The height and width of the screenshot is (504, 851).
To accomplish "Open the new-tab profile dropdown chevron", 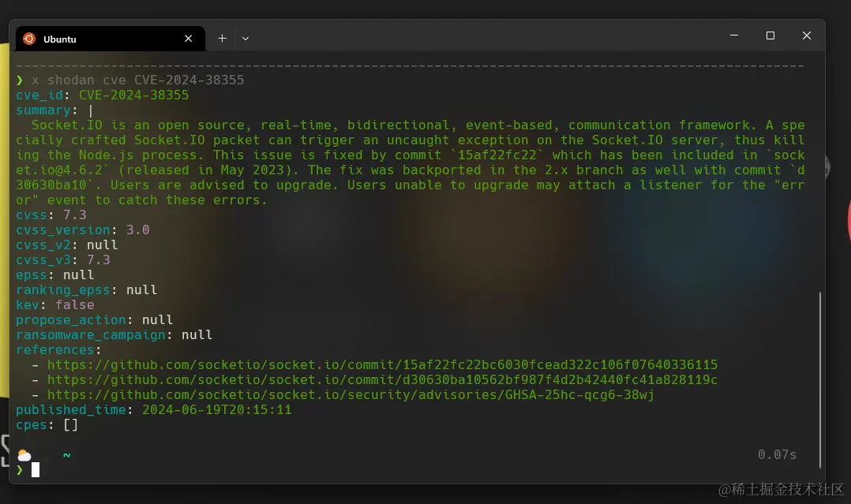I will coord(246,38).
